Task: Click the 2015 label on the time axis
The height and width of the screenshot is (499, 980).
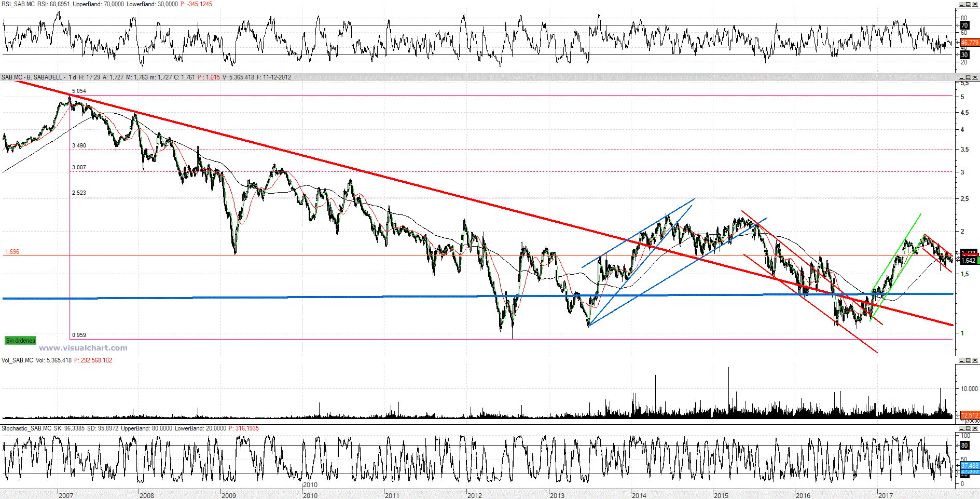Action: coord(721,495)
